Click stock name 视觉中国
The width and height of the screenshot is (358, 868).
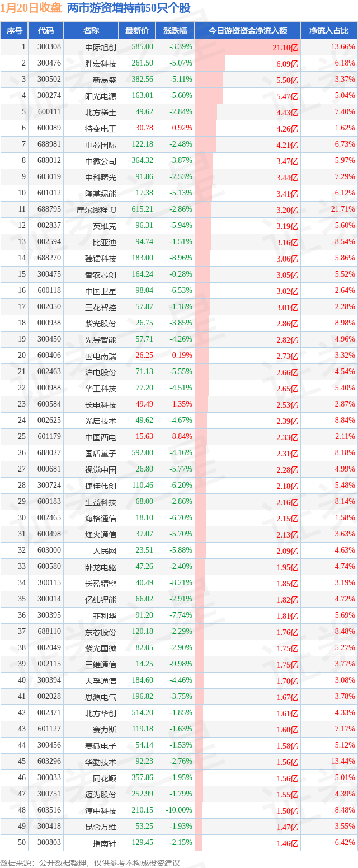point(101,470)
